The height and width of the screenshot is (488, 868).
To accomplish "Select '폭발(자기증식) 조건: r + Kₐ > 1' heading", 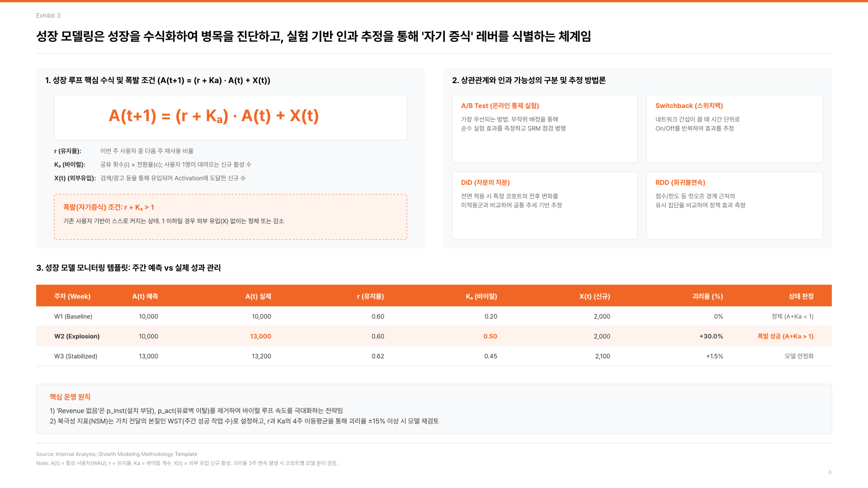I will 108,207.
